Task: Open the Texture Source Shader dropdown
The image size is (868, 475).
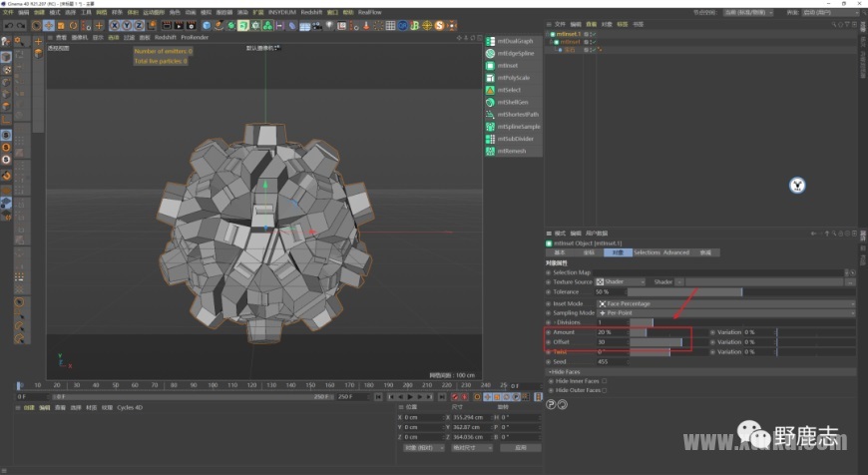Action: (620, 281)
